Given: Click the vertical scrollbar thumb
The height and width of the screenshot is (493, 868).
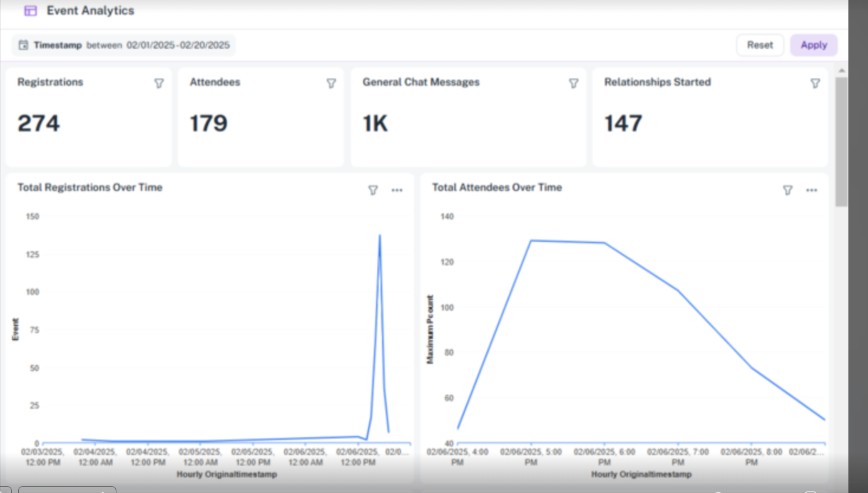Looking at the screenshot, I should coord(841,142).
